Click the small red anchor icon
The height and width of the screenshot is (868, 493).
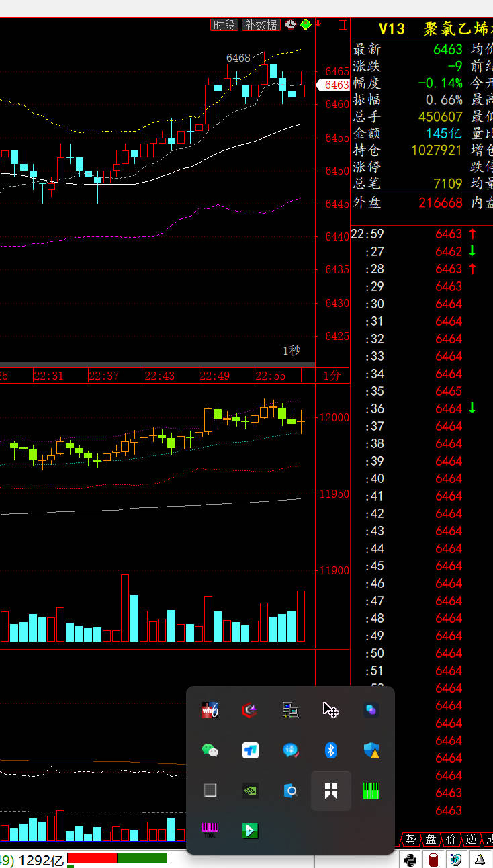(x=318, y=24)
